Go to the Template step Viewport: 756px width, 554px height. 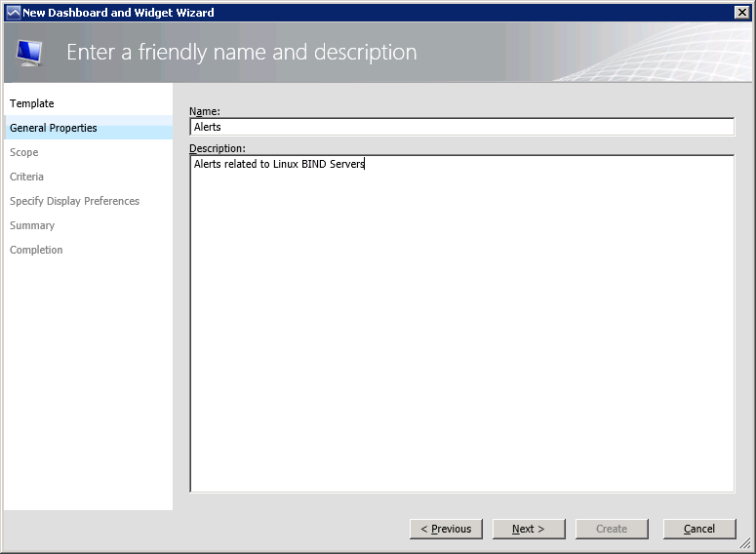click(32, 103)
